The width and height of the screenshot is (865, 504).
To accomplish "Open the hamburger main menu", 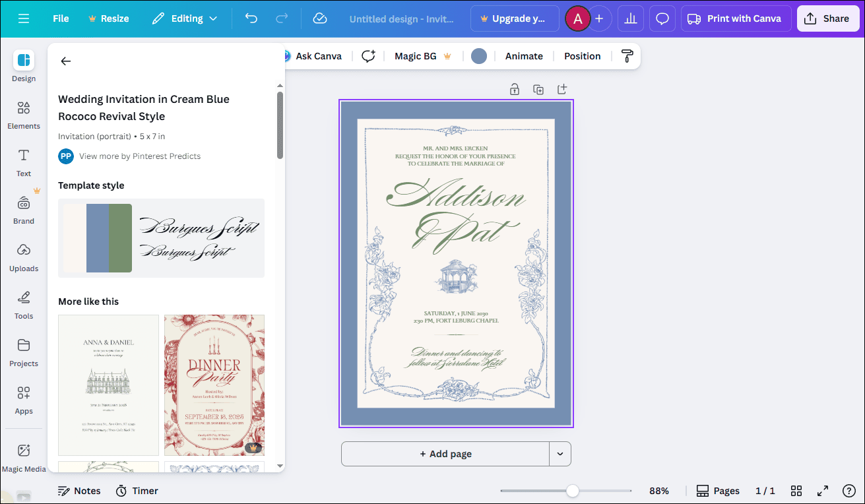I will pos(24,18).
